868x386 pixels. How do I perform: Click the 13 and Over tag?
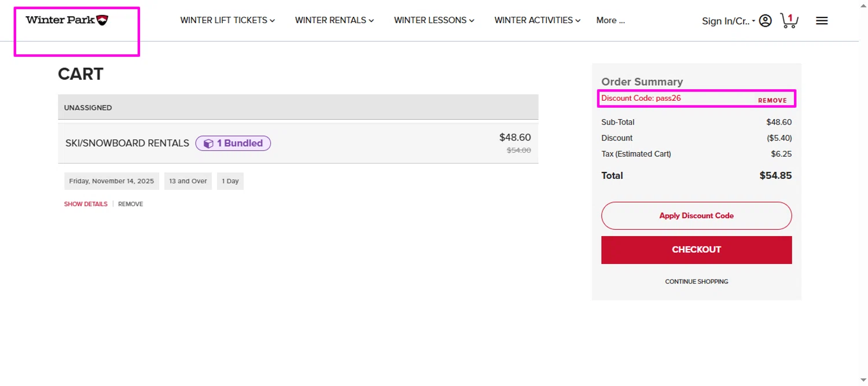click(188, 181)
